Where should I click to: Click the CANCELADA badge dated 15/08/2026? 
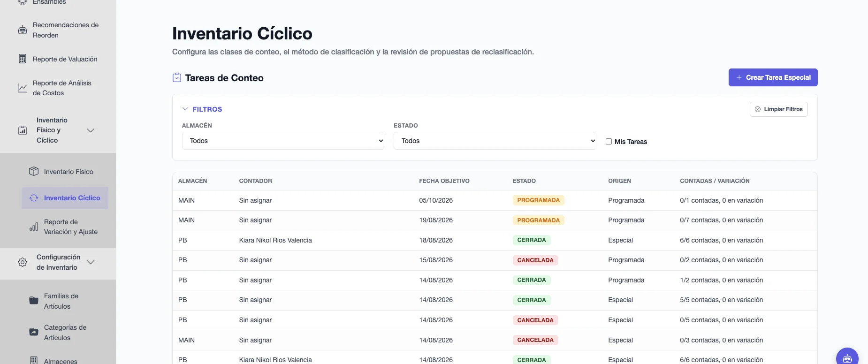coord(535,260)
